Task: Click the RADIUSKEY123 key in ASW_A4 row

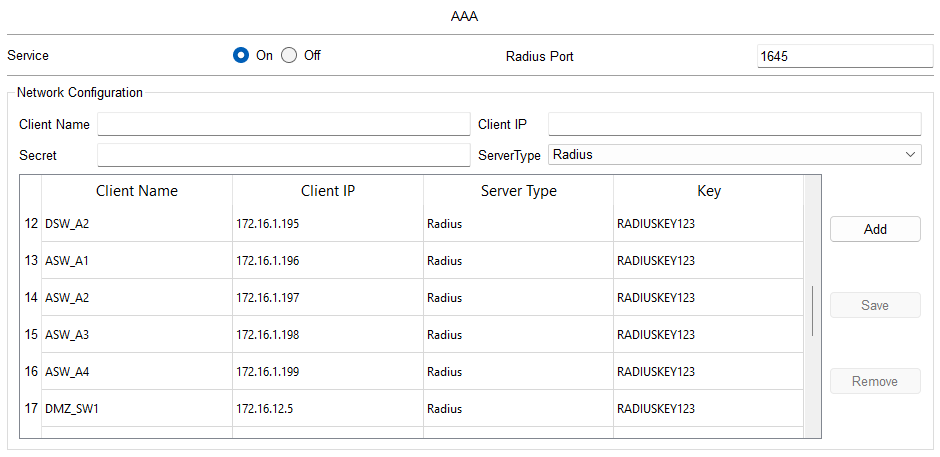Action: 709,371
